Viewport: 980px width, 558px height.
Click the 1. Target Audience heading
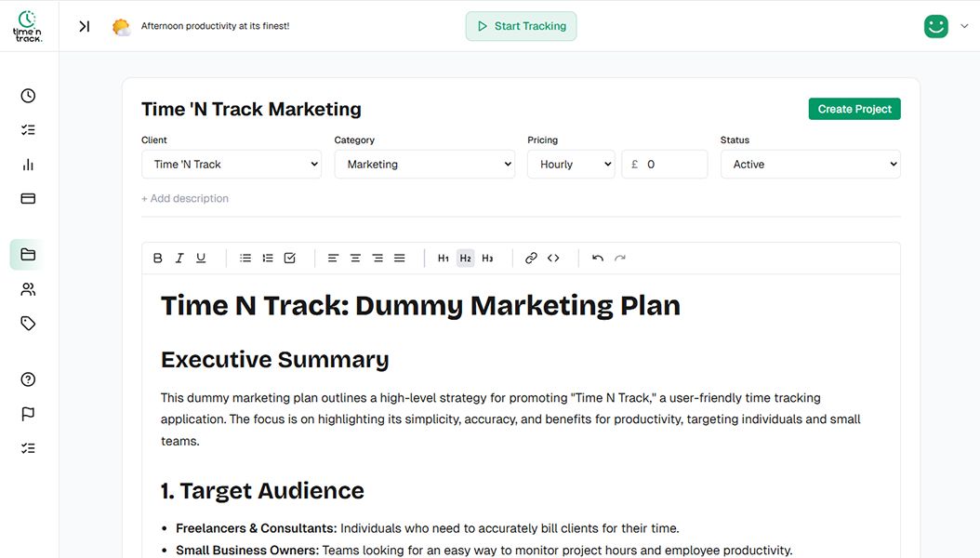(262, 490)
